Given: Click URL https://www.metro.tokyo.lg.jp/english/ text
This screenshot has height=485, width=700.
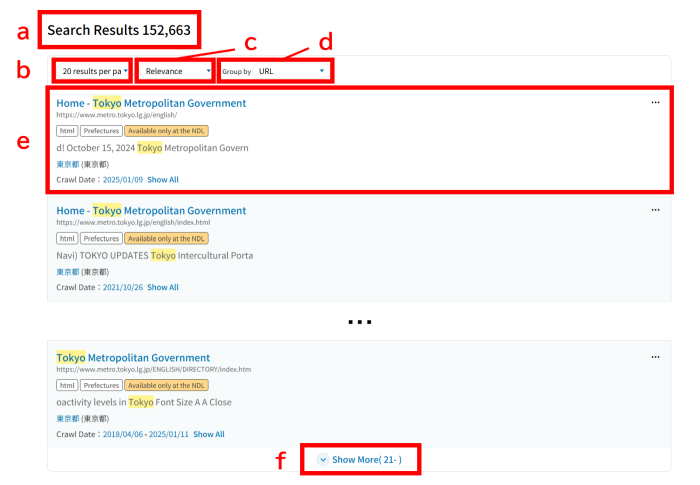Looking at the screenshot, I should tap(117, 115).
